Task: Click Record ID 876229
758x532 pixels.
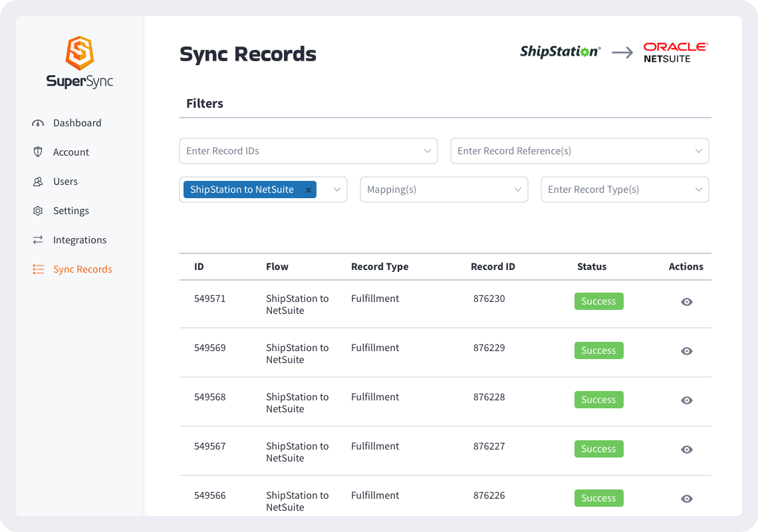Action: pyautogui.click(x=489, y=348)
